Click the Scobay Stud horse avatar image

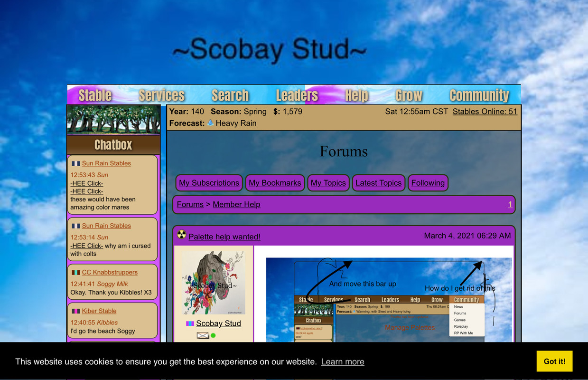tap(214, 283)
